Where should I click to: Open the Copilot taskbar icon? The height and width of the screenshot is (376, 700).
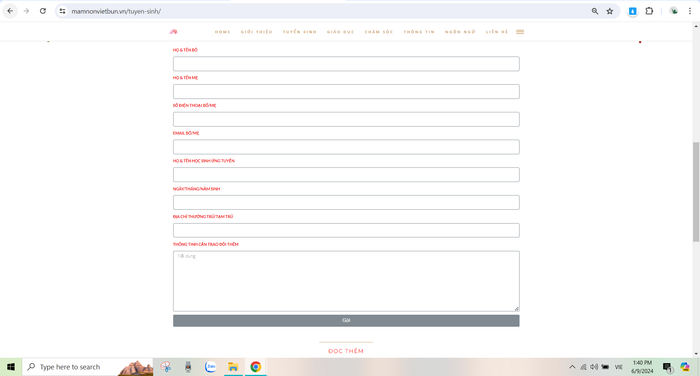[x=685, y=367]
